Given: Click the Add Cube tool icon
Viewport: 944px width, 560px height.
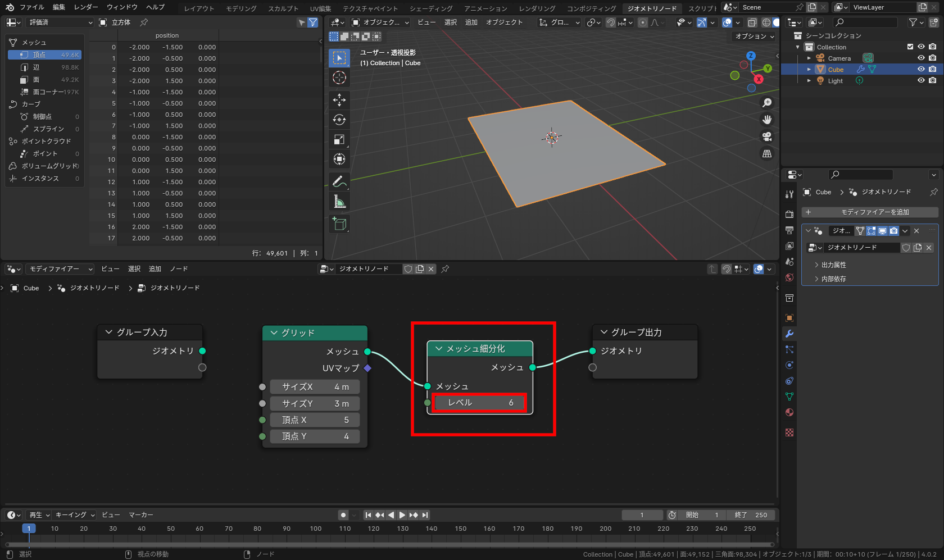Looking at the screenshot, I should (x=339, y=224).
